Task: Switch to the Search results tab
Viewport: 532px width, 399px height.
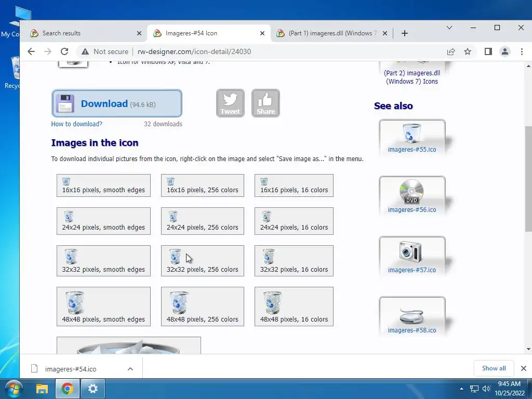Action: 85,33
